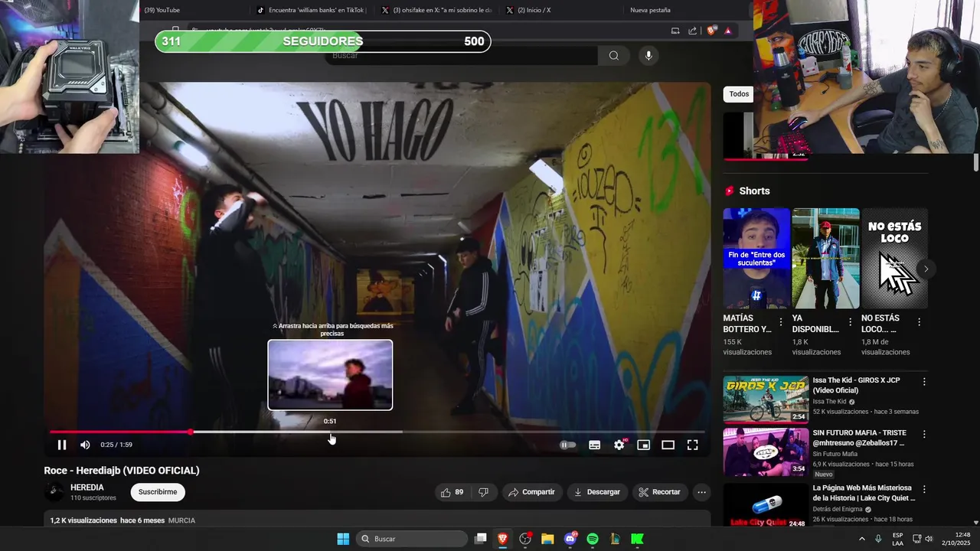Click the Compartir button

click(531, 492)
